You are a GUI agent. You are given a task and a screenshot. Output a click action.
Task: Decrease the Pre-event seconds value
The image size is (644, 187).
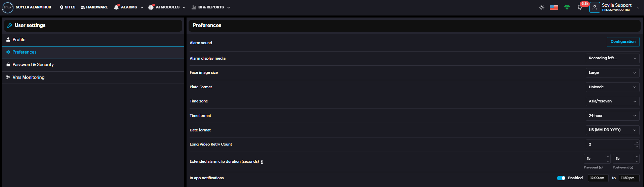click(x=608, y=161)
